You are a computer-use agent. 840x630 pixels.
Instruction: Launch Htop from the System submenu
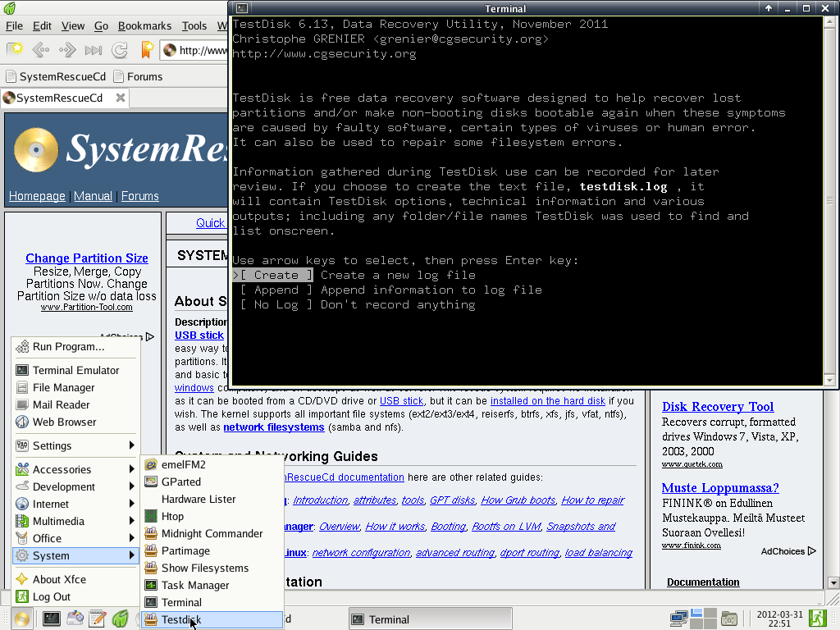click(212, 516)
